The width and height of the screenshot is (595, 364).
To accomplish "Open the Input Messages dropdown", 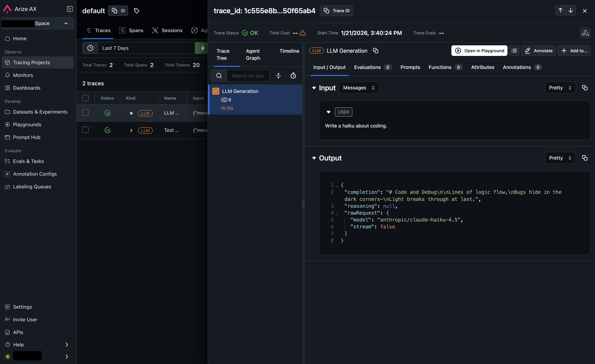I will pyautogui.click(x=359, y=88).
